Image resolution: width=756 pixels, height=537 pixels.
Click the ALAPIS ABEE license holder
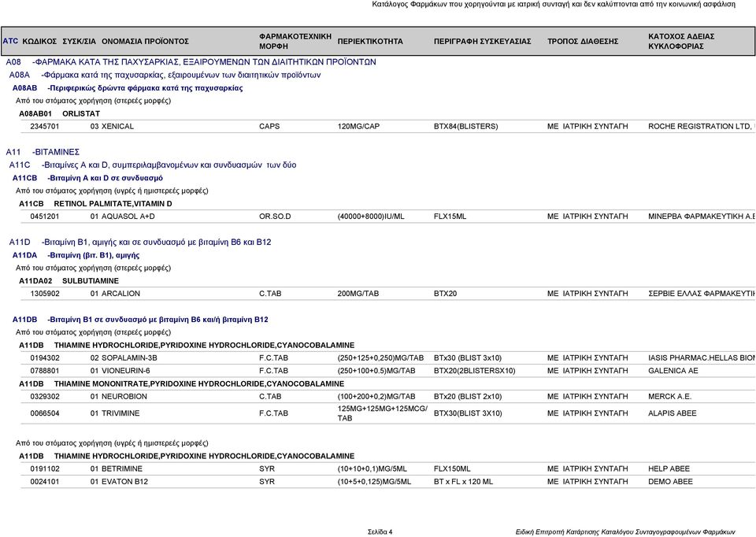672,413
